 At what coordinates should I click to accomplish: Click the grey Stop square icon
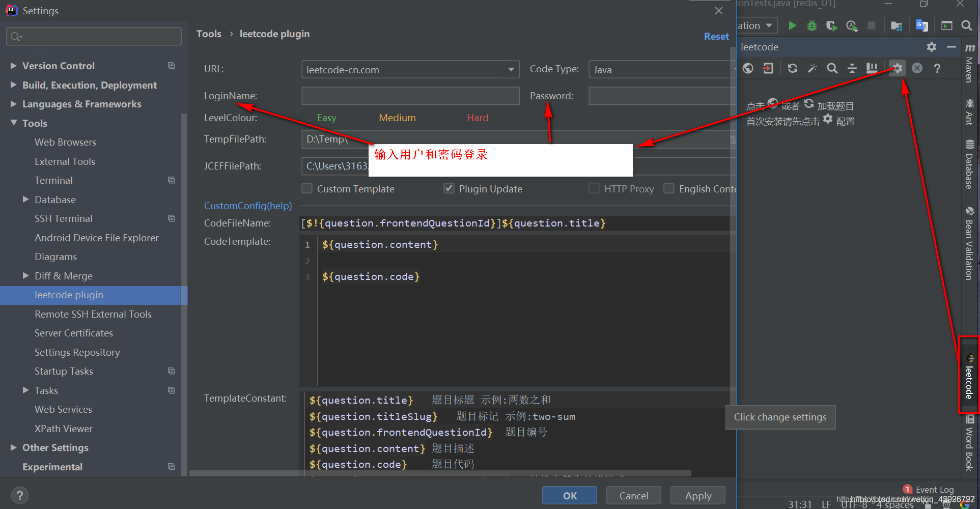[x=872, y=25]
